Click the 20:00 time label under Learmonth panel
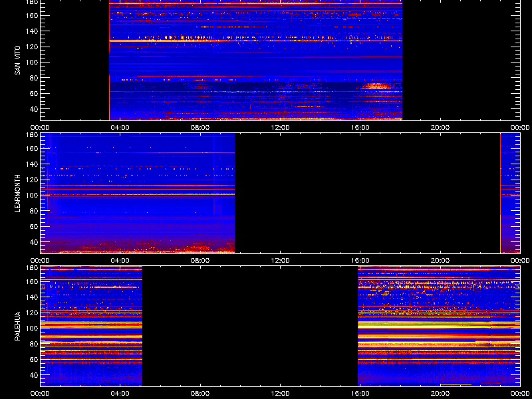The image size is (532, 399). pos(440,261)
